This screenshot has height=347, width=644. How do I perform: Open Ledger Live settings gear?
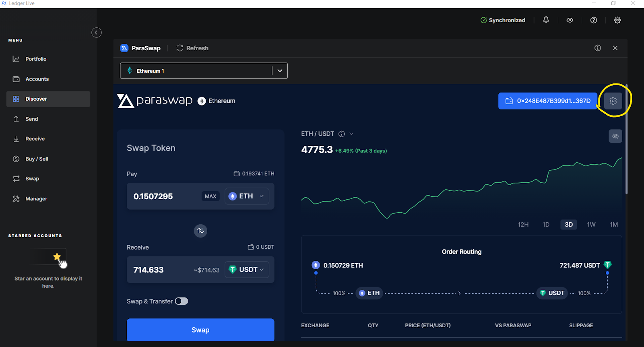tap(617, 20)
